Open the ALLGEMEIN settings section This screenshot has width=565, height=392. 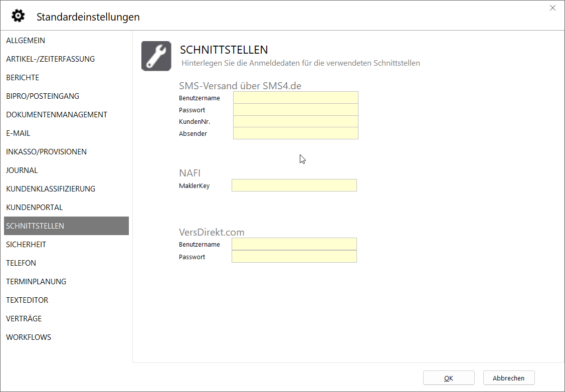(x=26, y=41)
